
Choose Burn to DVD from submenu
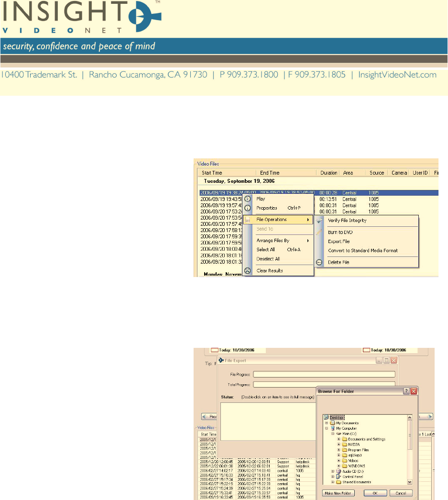[340, 232]
